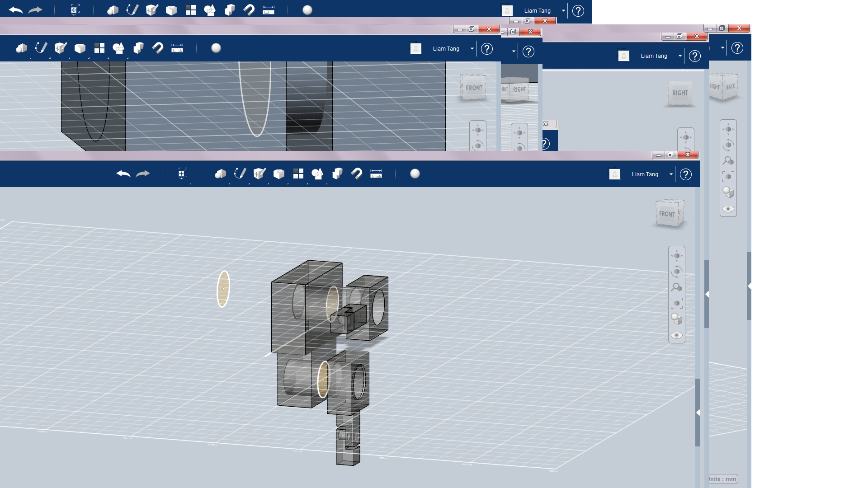The width and height of the screenshot is (868, 488).
Task: Click Redo in the front window toolbar
Action: 143,174
